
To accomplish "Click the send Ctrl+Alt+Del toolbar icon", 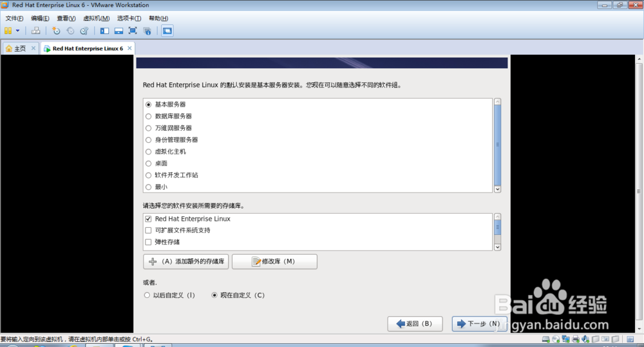I will point(35,31).
